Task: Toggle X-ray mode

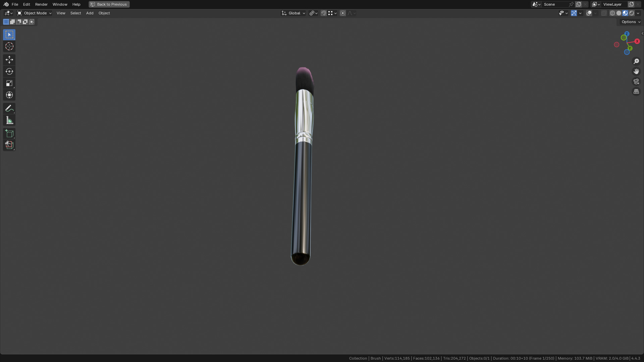Action: pos(604,13)
